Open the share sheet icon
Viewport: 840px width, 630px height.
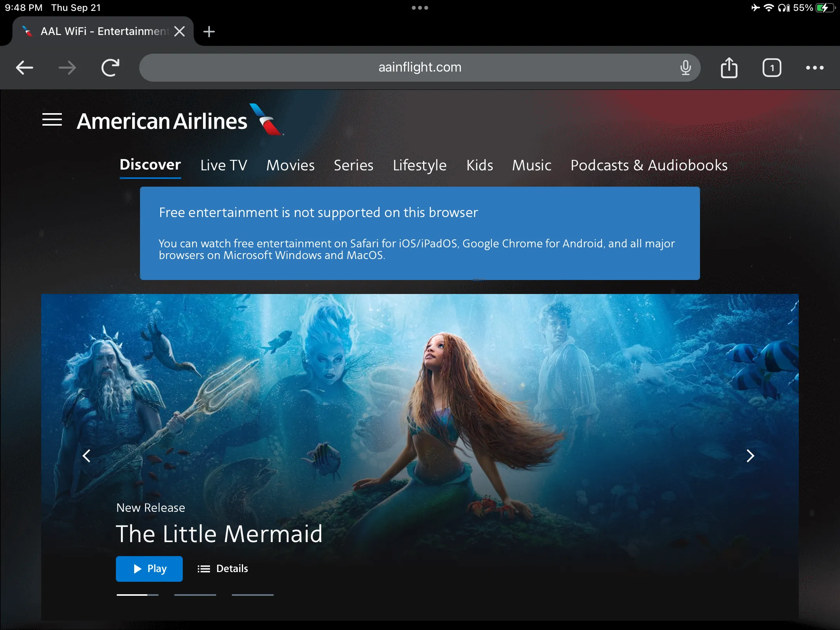[x=729, y=68]
